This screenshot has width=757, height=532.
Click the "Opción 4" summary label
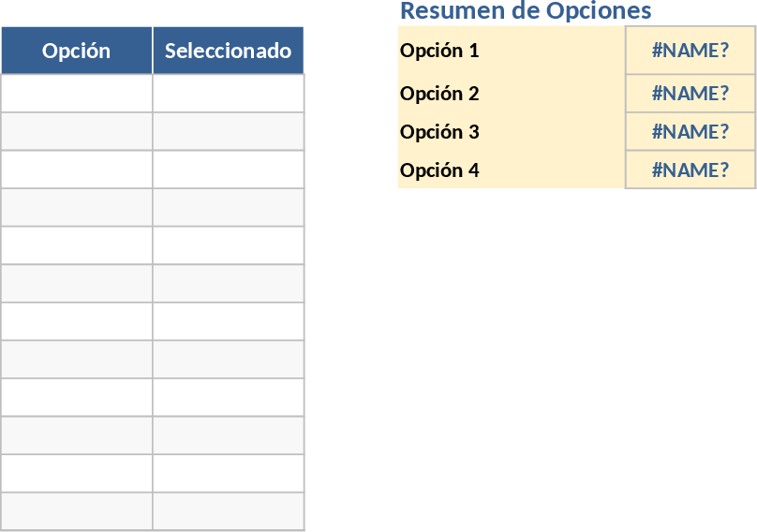[439, 170]
